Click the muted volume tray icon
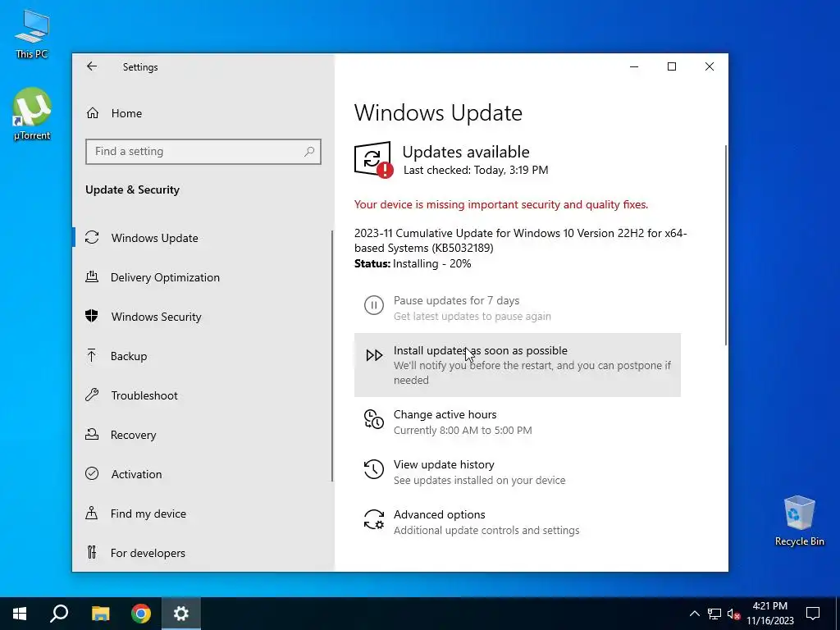 [734, 614]
